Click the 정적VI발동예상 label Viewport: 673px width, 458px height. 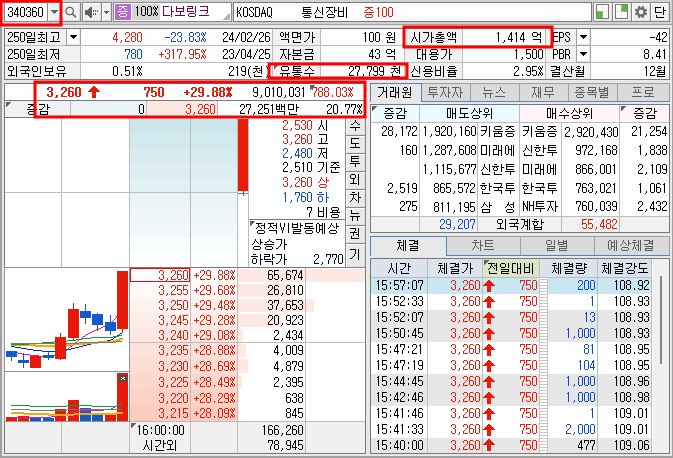click(x=297, y=228)
